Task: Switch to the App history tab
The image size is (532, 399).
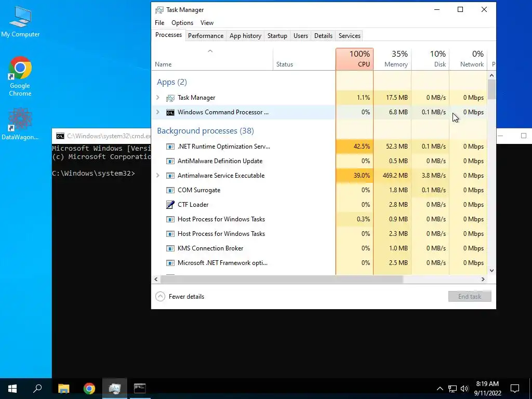Action: [x=245, y=36]
